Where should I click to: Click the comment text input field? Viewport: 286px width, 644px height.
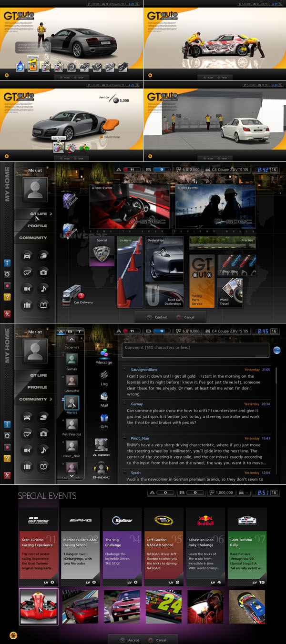pyautogui.click(x=195, y=350)
